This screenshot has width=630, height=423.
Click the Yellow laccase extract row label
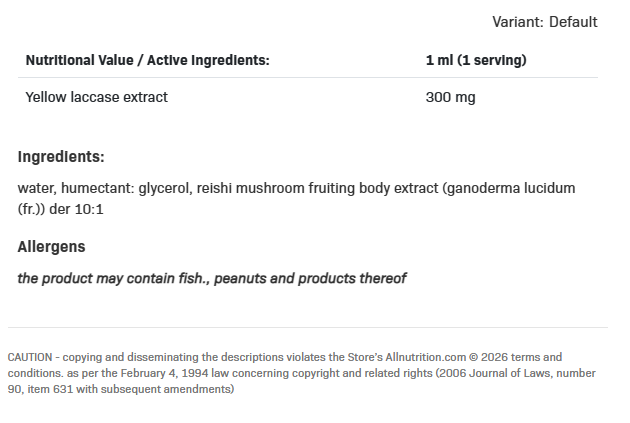(96, 97)
